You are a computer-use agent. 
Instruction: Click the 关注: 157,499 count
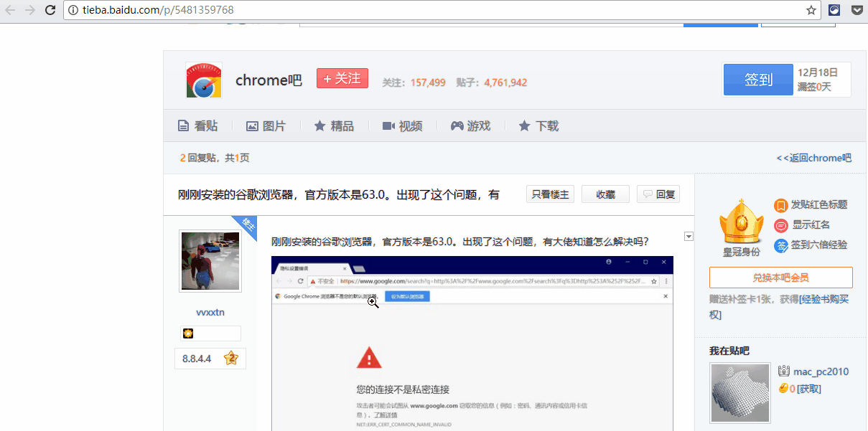[414, 82]
